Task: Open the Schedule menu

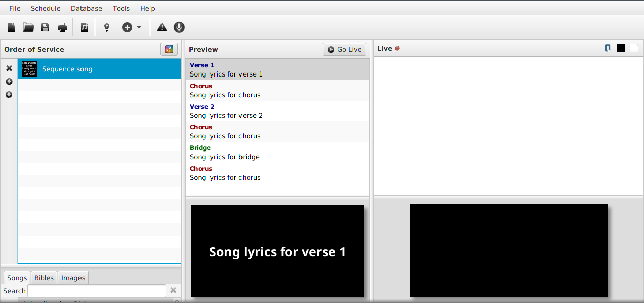Action: tap(46, 8)
